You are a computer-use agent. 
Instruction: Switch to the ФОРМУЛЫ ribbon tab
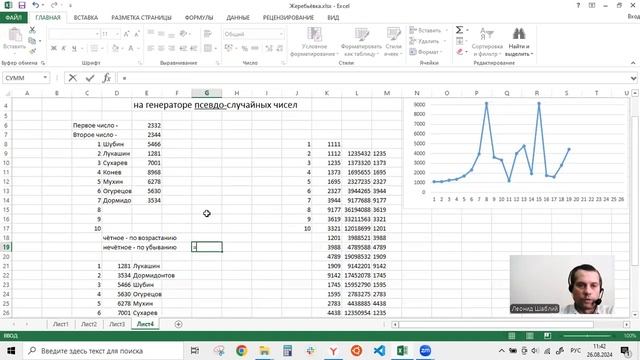pyautogui.click(x=199, y=18)
